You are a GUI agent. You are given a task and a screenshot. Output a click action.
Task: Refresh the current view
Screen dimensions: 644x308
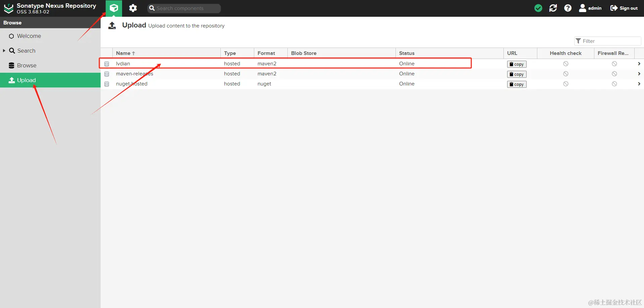[x=553, y=8]
